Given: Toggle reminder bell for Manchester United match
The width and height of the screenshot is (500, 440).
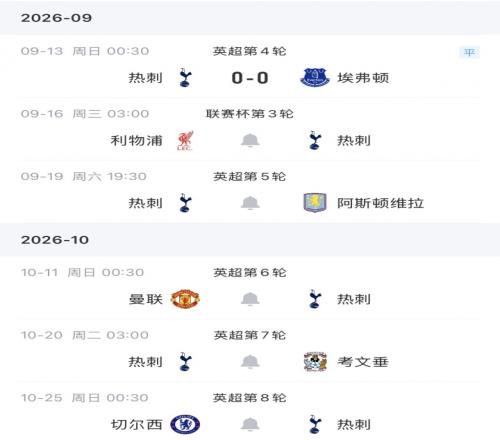Looking at the screenshot, I should coord(250,299).
